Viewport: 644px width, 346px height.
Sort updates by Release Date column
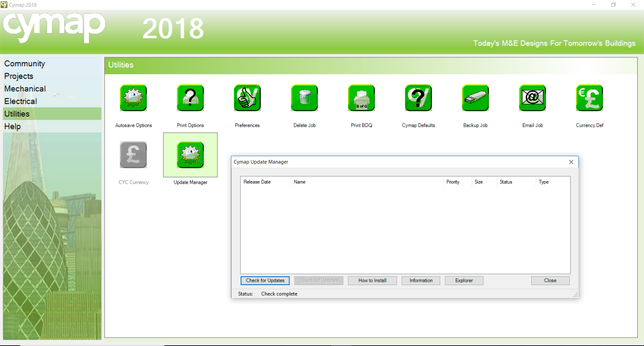coord(266,182)
